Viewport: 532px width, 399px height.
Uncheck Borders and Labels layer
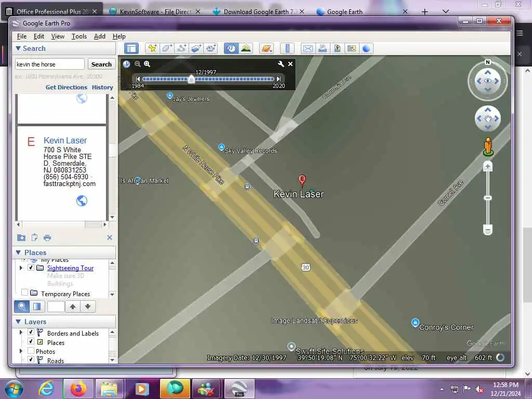click(31, 332)
